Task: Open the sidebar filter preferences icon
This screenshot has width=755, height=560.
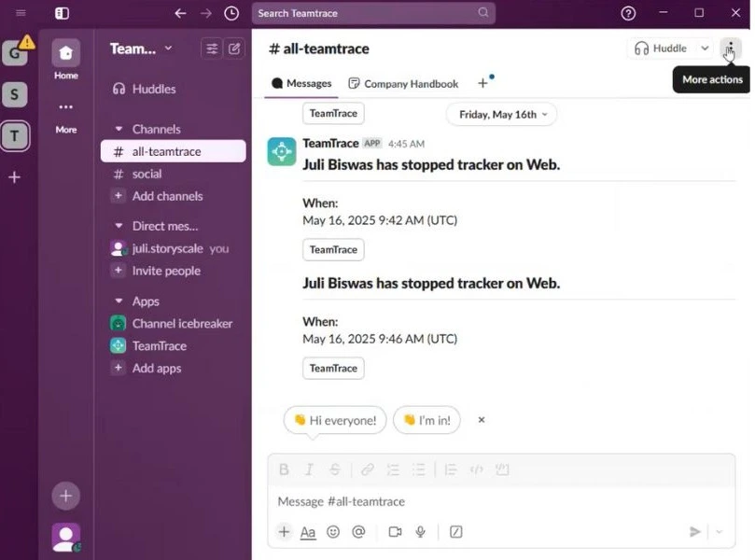Action: click(212, 49)
